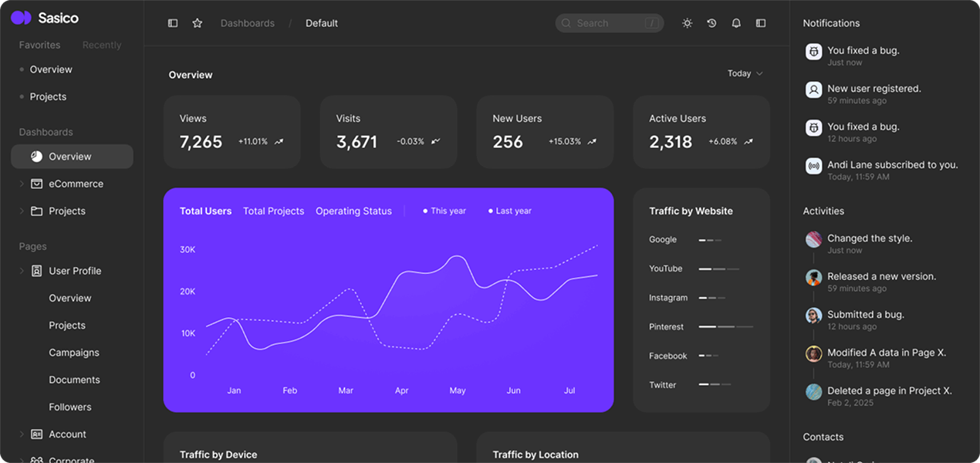Click the 'Deleted a page in Project X.' text
Image resolution: width=980 pixels, height=463 pixels.
click(890, 390)
